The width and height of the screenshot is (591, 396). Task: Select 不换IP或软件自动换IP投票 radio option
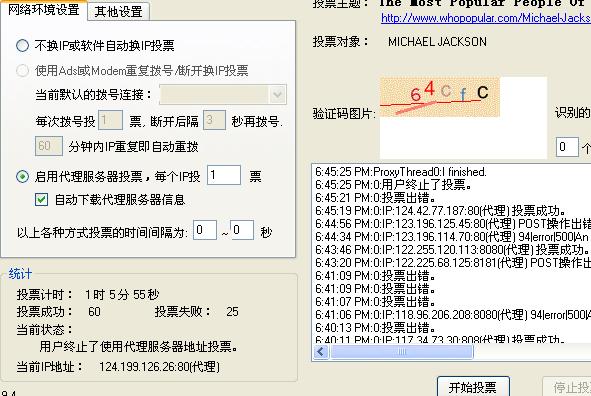23,46
